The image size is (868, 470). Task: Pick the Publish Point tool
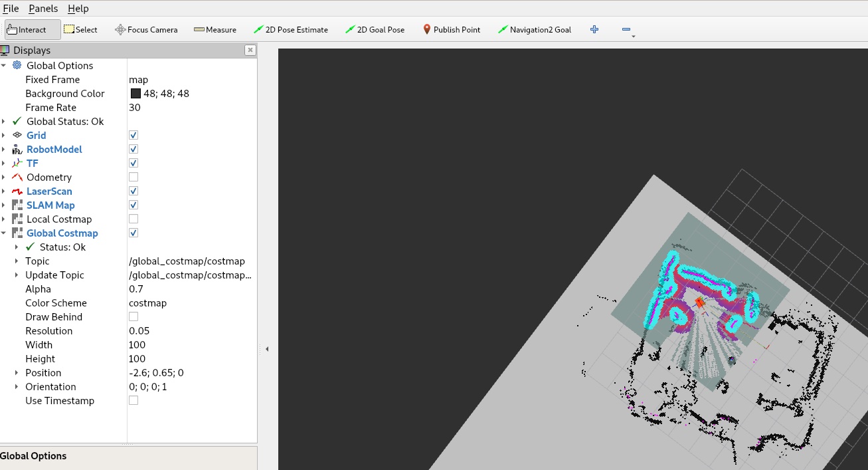click(452, 29)
